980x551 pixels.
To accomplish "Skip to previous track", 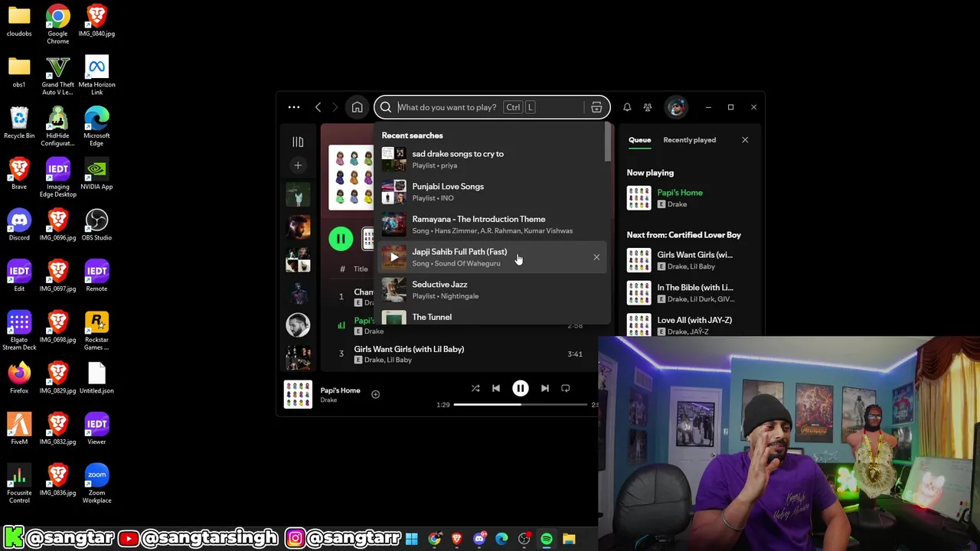I will pyautogui.click(x=496, y=388).
